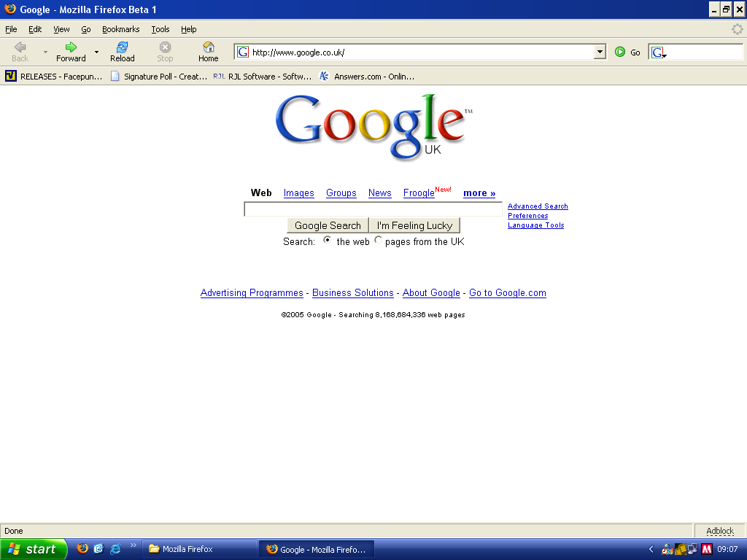
Task: Open the News link
Action: click(379, 192)
